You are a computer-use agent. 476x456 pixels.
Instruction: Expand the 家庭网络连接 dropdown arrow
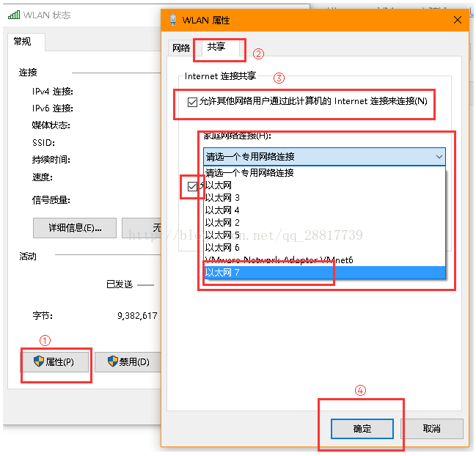click(439, 156)
